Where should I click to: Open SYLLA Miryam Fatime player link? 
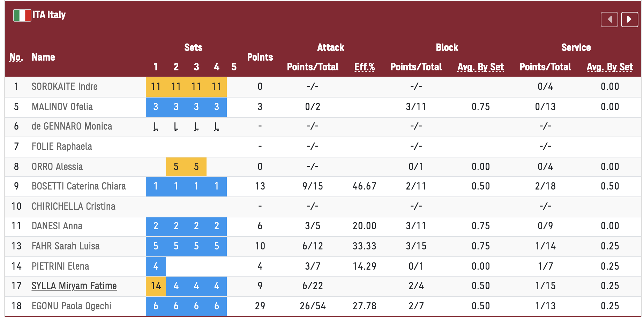click(x=74, y=286)
